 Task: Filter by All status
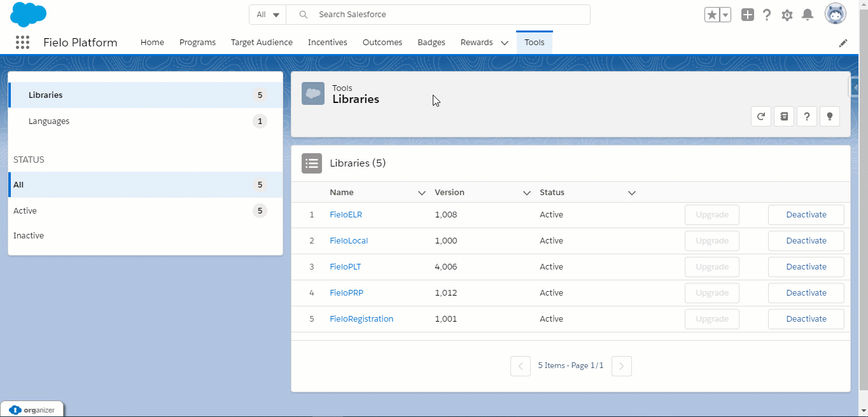click(x=145, y=185)
